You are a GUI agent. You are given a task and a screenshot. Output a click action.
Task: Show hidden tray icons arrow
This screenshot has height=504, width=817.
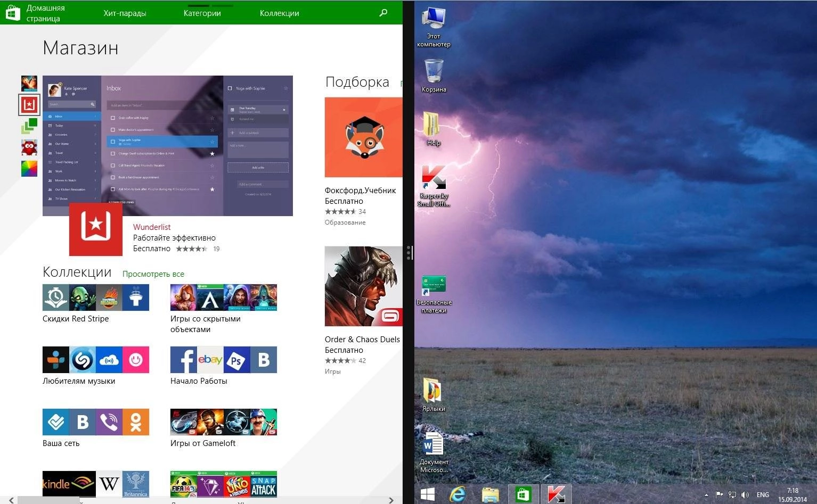tap(706, 495)
